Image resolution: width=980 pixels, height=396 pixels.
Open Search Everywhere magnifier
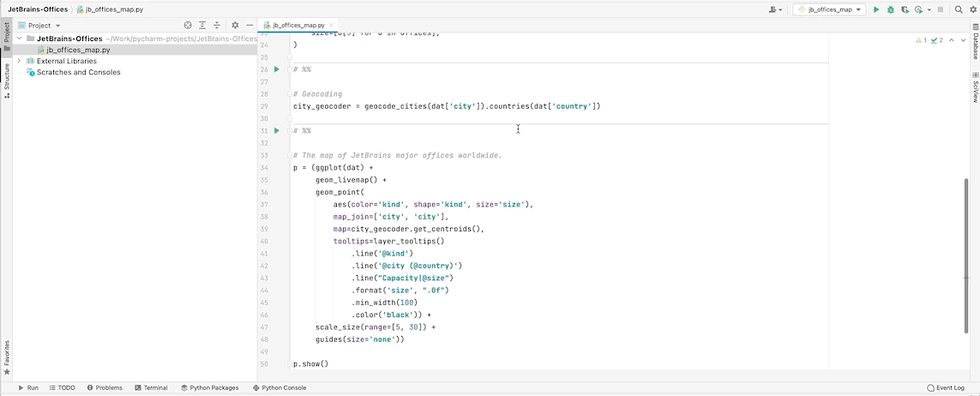coord(959,9)
